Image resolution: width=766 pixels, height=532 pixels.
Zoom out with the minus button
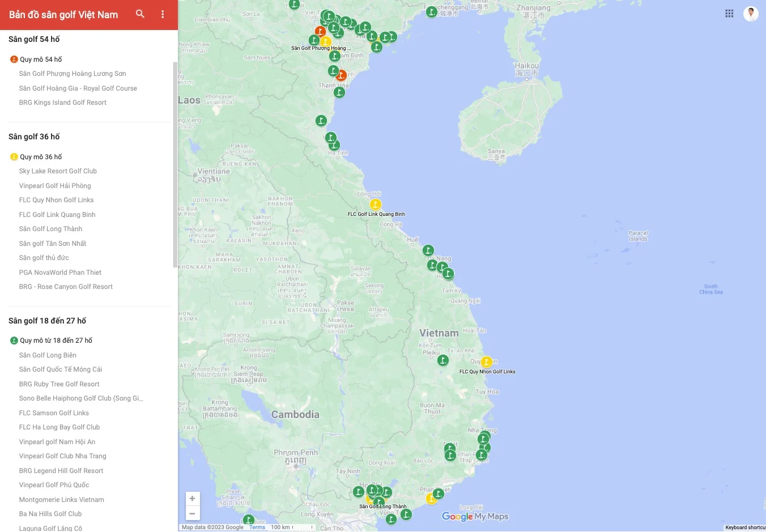click(x=192, y=513)
